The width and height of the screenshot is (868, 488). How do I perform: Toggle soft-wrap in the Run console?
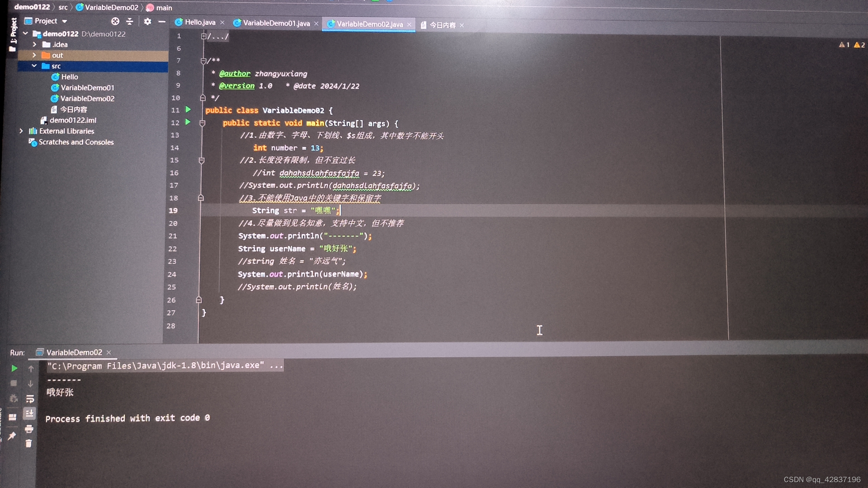(30, 399)
